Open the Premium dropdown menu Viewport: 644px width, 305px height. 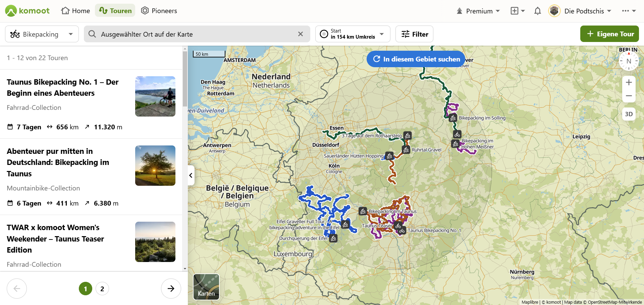478,11
